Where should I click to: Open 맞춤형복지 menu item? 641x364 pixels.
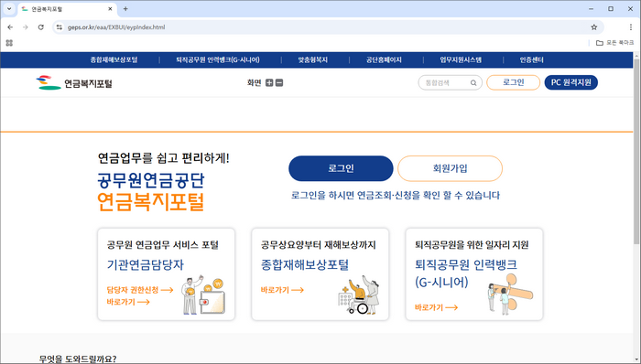coord(313,60)
